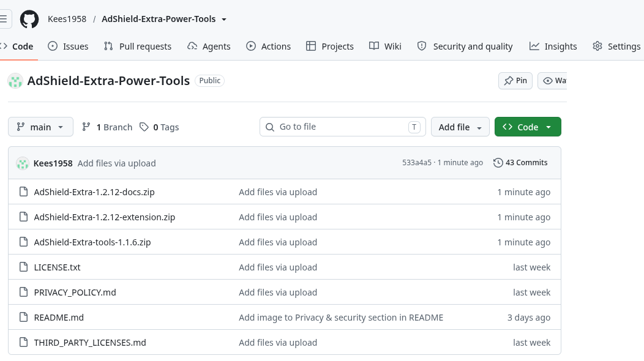View the 43 Commits history
This screenshot has width=644, height=361.
pyautogui.click(x=520, y=163)
